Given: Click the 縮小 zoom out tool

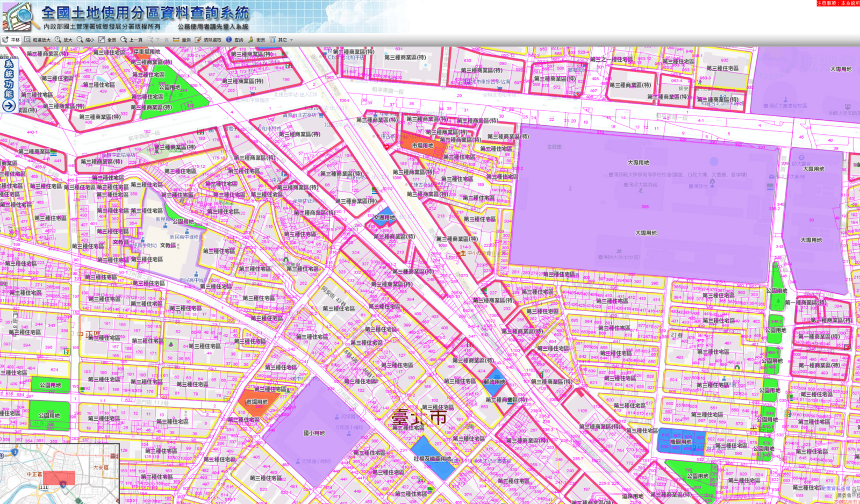Looking at the screenshot, I should 85,40.
